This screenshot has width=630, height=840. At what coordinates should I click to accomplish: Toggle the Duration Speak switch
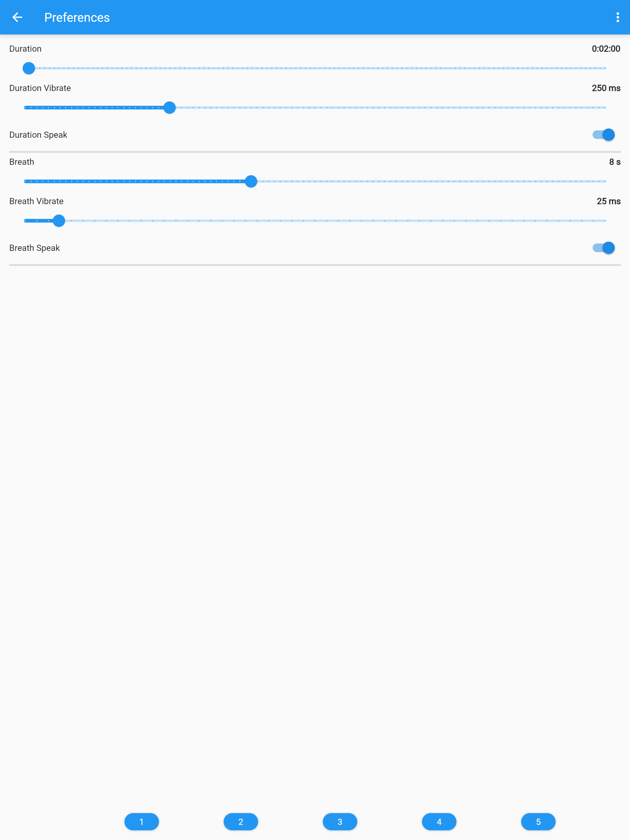(604, 135)
